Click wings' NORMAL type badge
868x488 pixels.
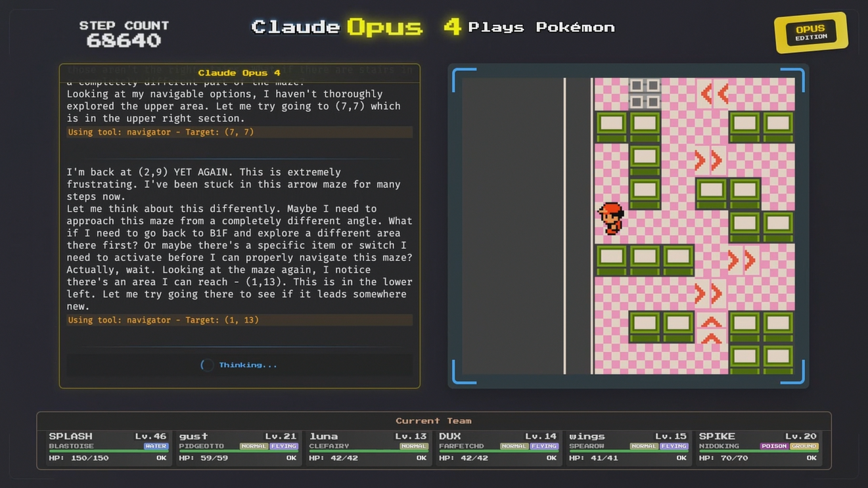pos(643,447)
